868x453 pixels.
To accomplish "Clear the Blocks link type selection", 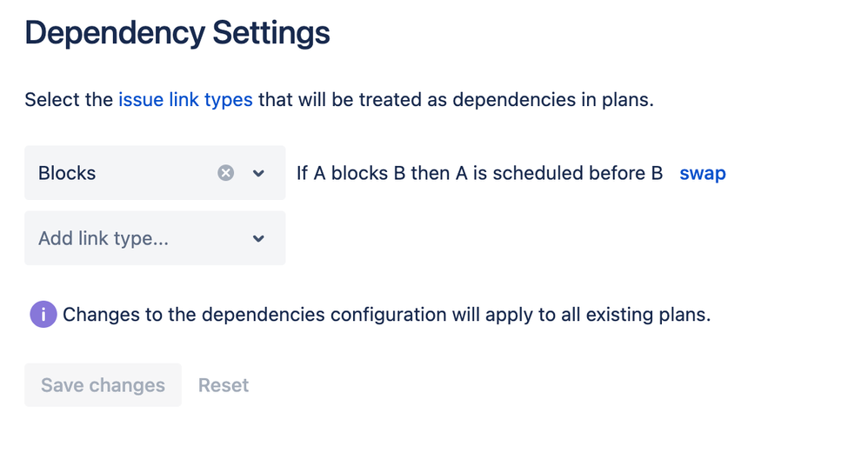I will point(225,173).
